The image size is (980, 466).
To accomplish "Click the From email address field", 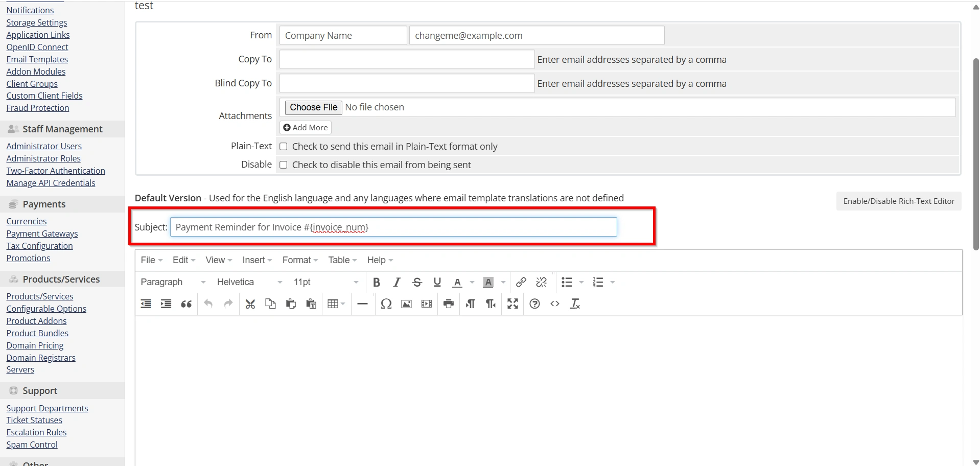I will (536, 35).
